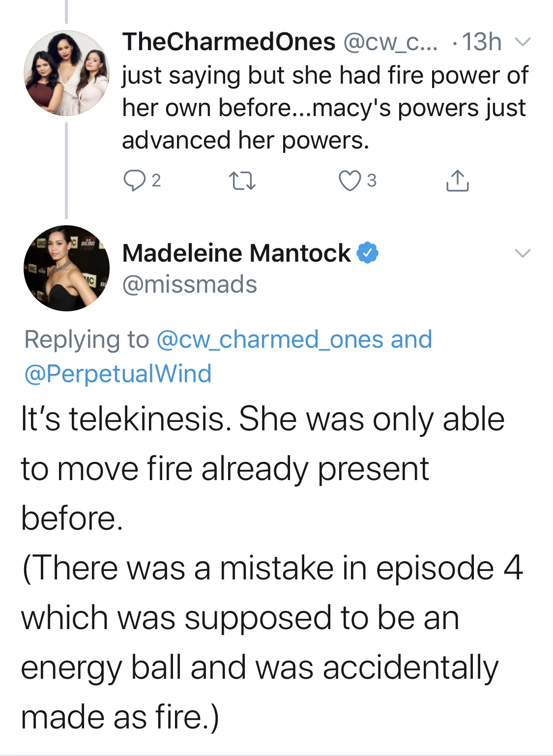Click the like count 3
Image resolution: width=553 pixels, height=756 pixels.
[x=372, y=181]
